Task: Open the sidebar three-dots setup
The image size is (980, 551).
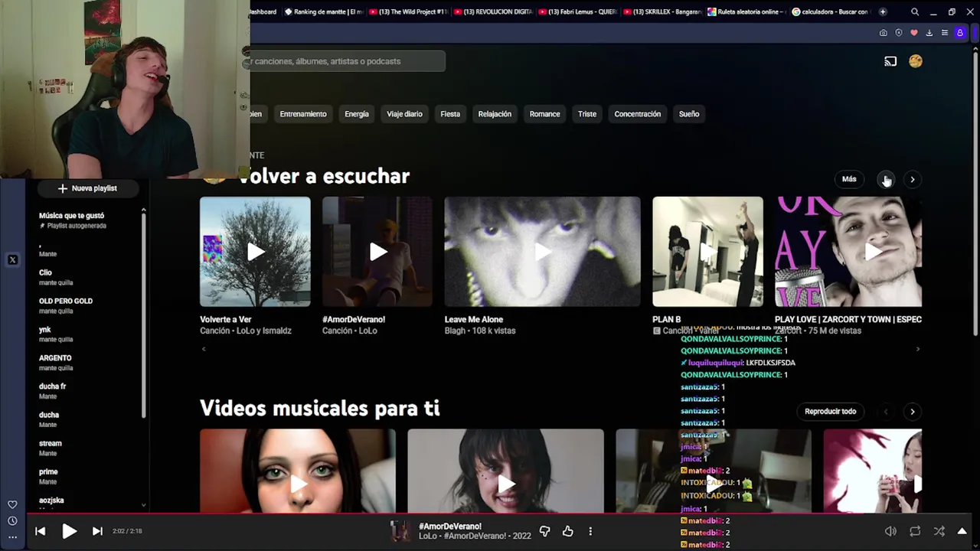Action: click(12, 537)
